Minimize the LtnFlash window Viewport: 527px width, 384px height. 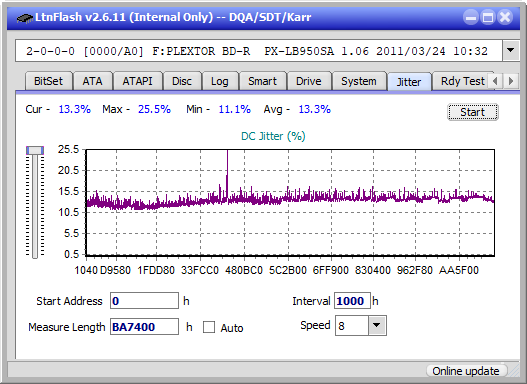pos(471,17)
